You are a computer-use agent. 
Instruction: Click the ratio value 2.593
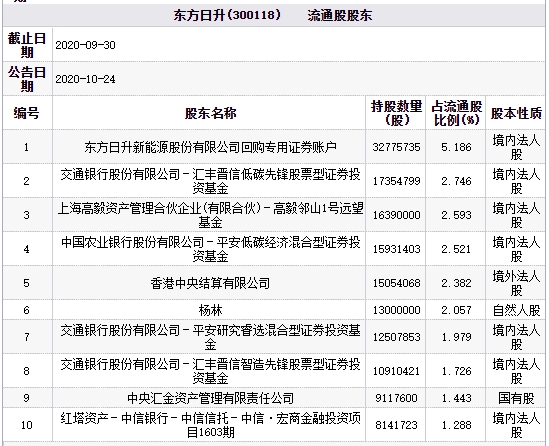tap(456, 215)
